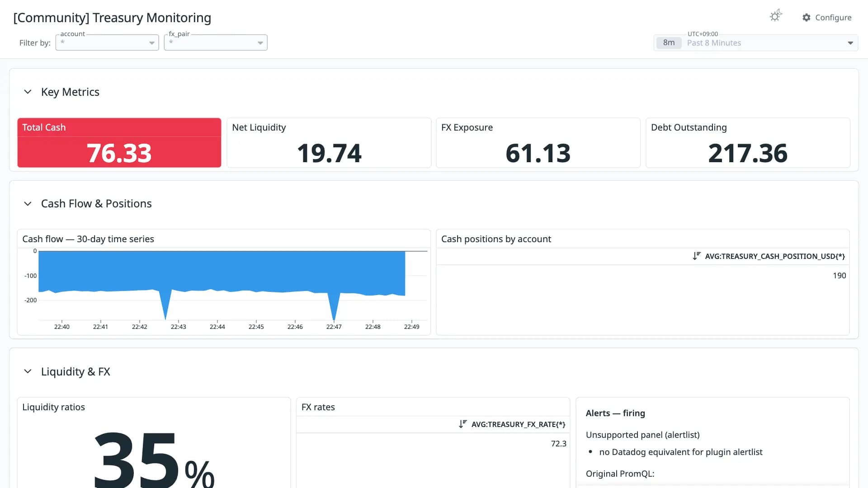This screenshot has height=488, width=868.
Task: Open the fx_pair filter dropdown
Action: click(216, 42)
